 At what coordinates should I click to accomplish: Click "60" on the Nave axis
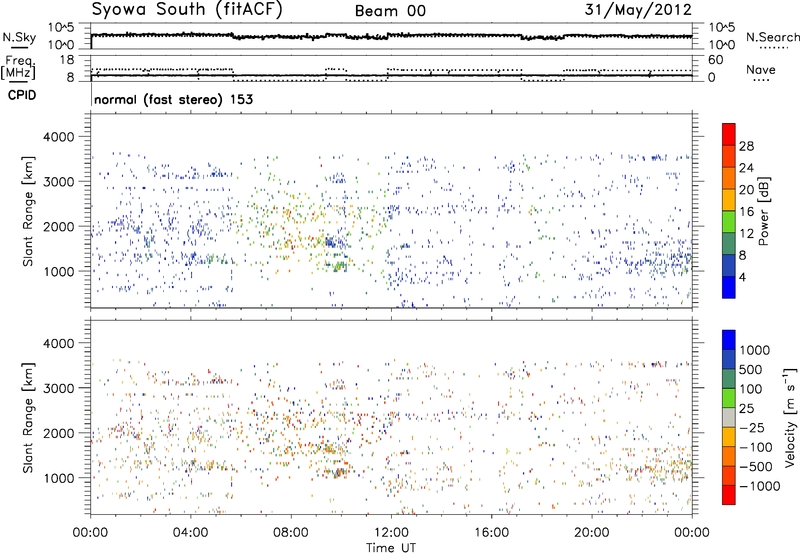[715, 60]
